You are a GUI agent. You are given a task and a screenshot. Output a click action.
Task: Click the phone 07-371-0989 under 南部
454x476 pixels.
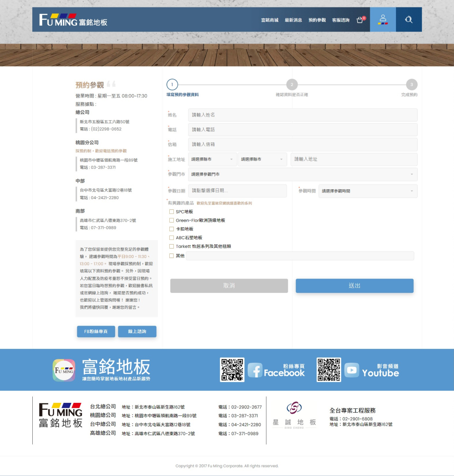point(103,228)
